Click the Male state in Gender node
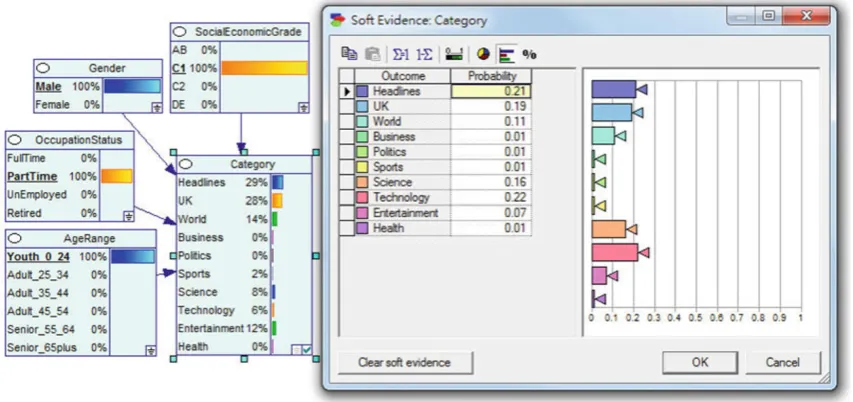The width and height of the screenshot is (853, 402). click(x=49, y=86)
